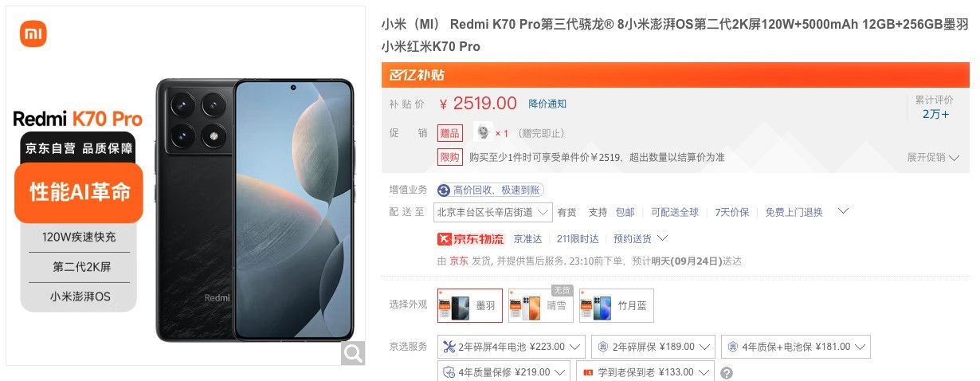Open the 4年质保+电池保 ¥181.00 dropdown
Screen dimensions: 980x381
[x=796, y=347]
